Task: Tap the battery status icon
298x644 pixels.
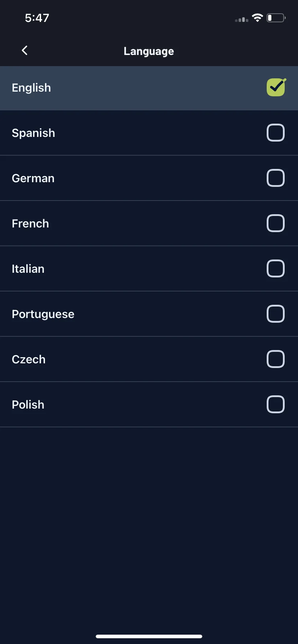Action: point(276,18)
